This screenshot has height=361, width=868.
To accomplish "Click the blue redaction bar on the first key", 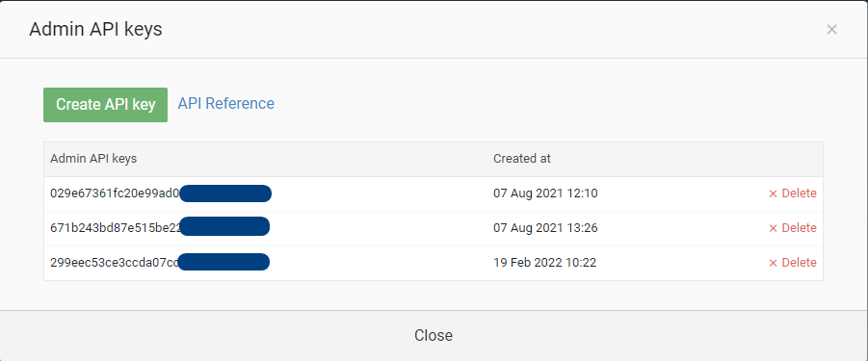I will tap(225, 193).
